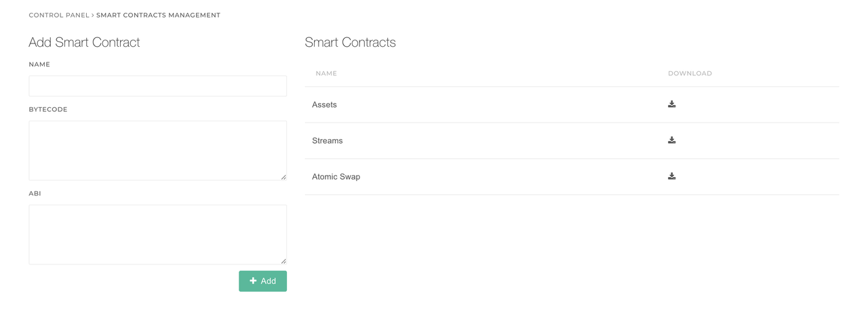Click the Download column header

pos(690,73)
